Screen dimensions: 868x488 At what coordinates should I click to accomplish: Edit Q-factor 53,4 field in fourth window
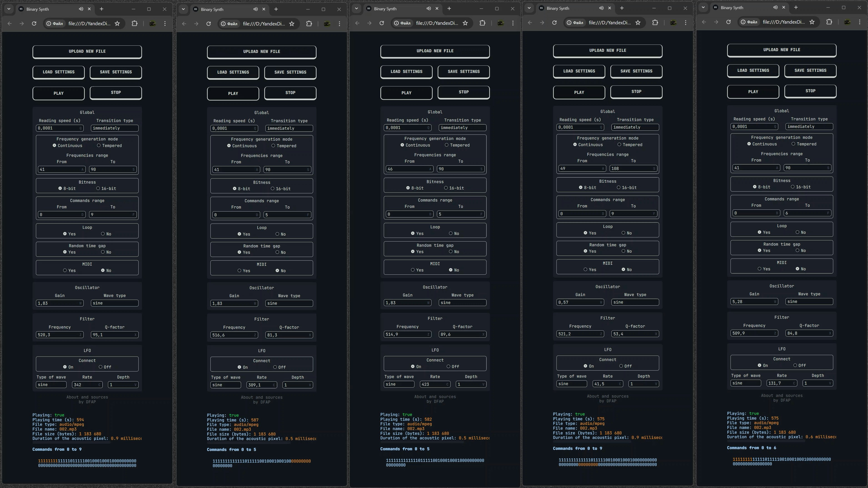coord(635,334)
